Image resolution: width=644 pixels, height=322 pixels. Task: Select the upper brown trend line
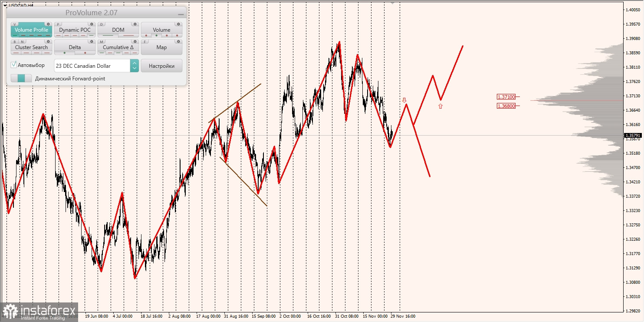pyautogui.click(x=235, y=103)
